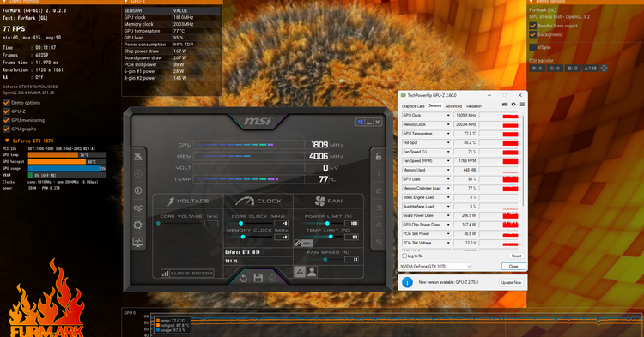Click the R: 0 color value box
644x337 pixels.
click(538, 69)
